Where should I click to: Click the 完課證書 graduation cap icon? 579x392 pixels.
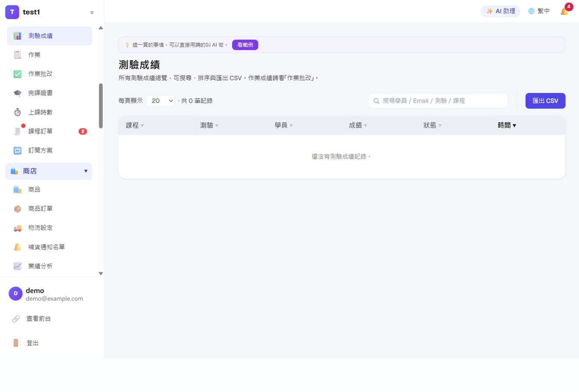pos(18,93)
